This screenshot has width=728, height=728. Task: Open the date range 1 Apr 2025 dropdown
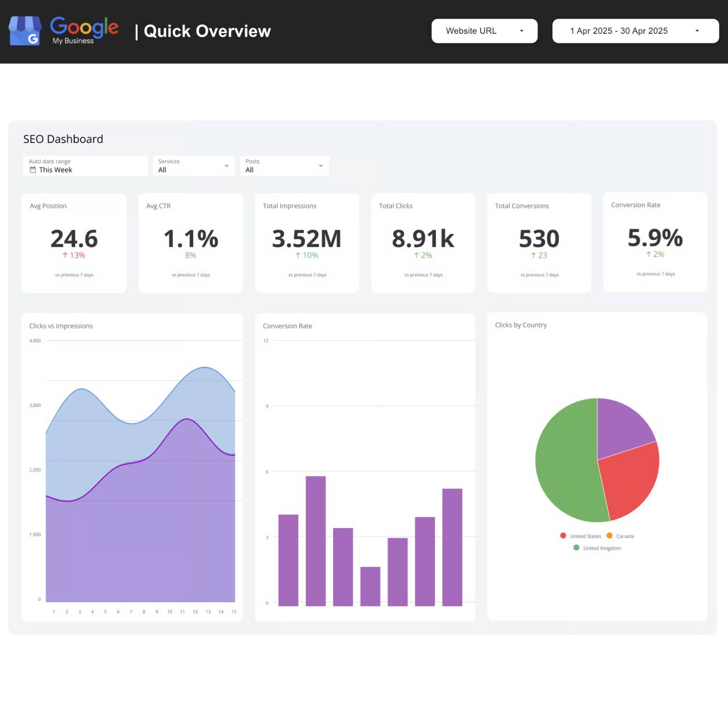635,31
